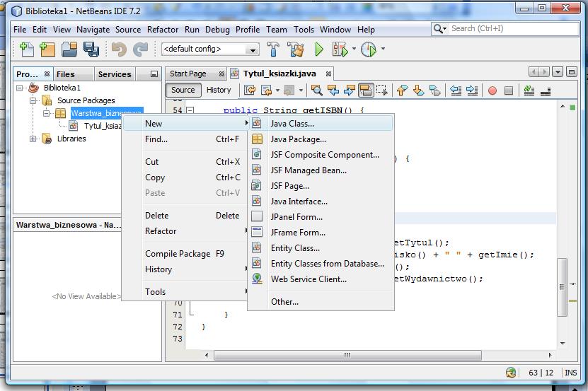588x391 pixels.
Task: Click the Find Previous Occurrence icon
Action: point(333,91)
